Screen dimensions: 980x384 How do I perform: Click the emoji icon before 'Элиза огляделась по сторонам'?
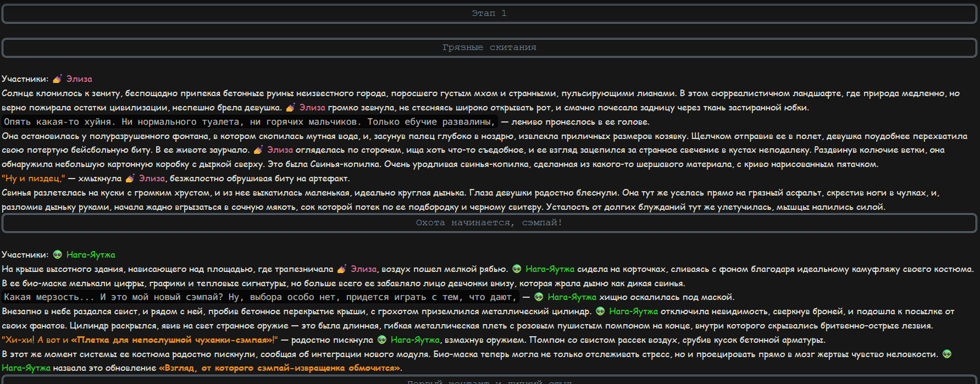(258, 150)
